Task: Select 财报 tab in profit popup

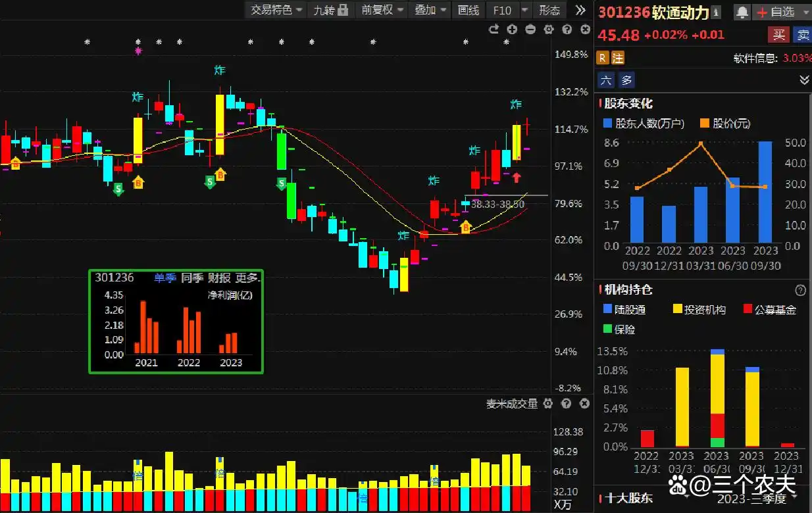Action: [x=218, y=278]
